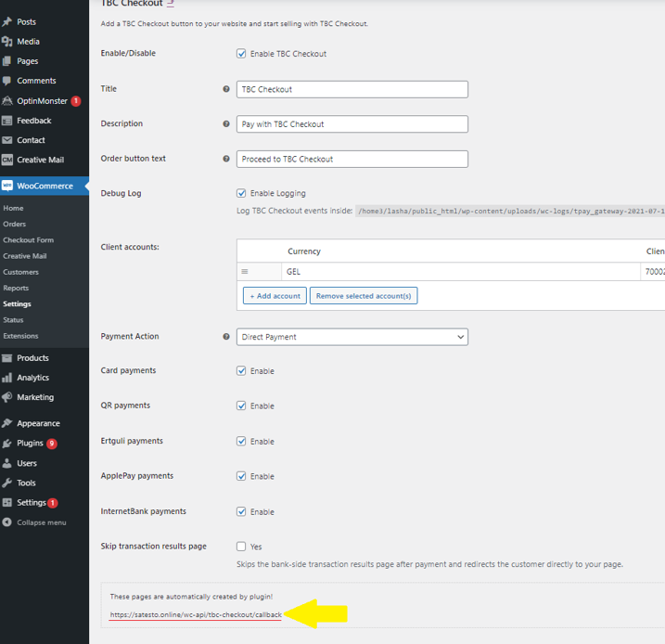Click the Appearance paintbrush icon
The image size is (665, 644).
pyautogui.click(x=6, y=423)
